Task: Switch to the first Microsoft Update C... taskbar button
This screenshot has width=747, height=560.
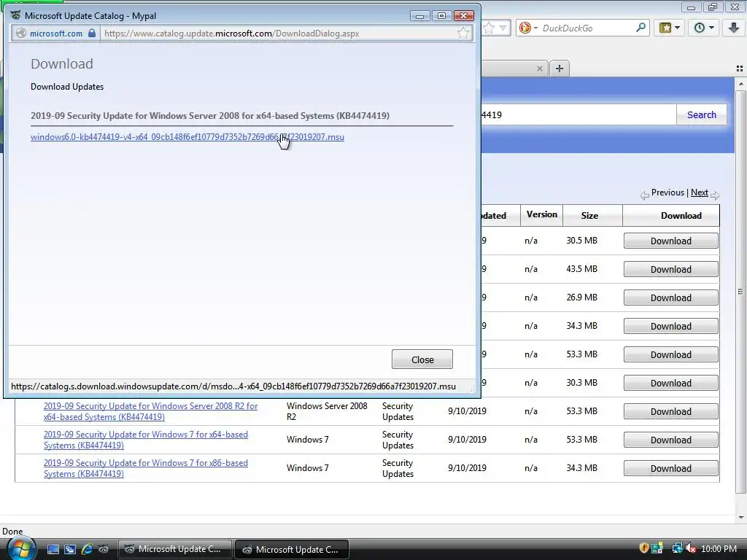Action: pyautogui.click(x=174, y=549)
